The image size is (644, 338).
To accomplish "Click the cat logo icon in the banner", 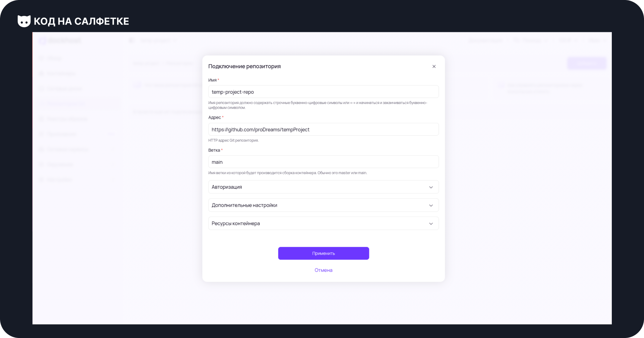I will coord(24,21).
